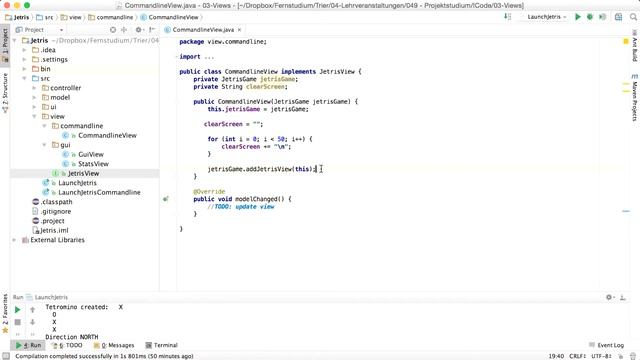
Task: Expand External Libraries node
Action: pyautogui.click(x=15, y=240)
